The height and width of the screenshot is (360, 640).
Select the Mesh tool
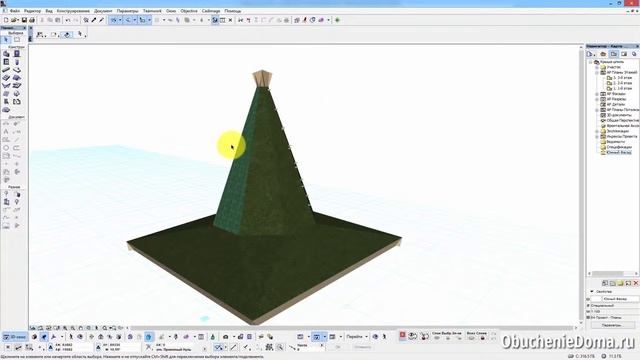6,110
